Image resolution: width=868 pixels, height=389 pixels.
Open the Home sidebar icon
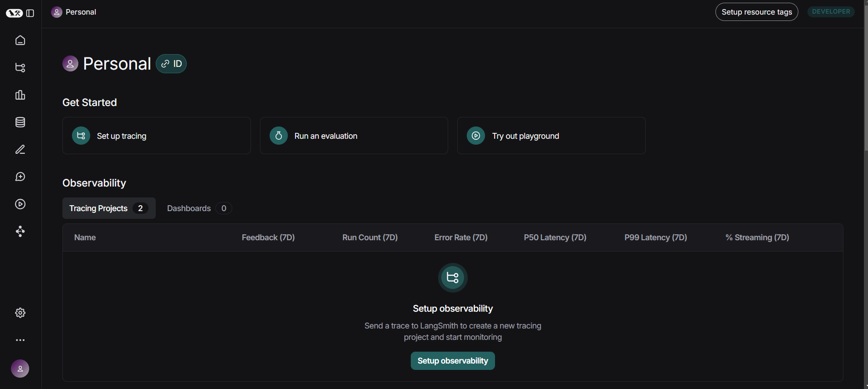(20, 40)
